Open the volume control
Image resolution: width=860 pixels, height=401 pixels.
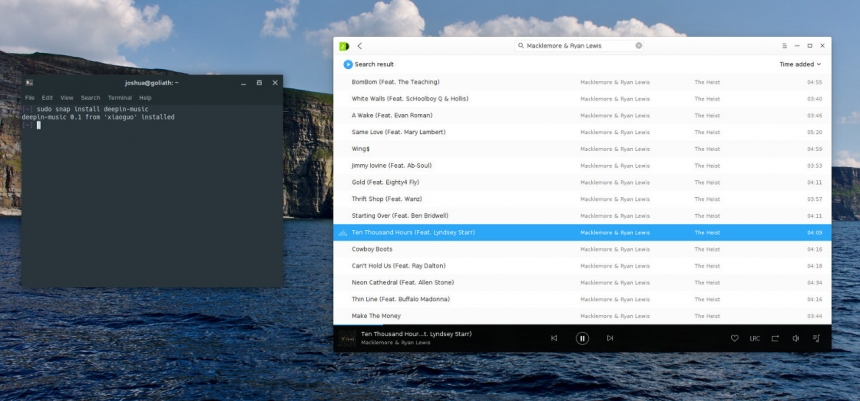click(x=796, y=338)
